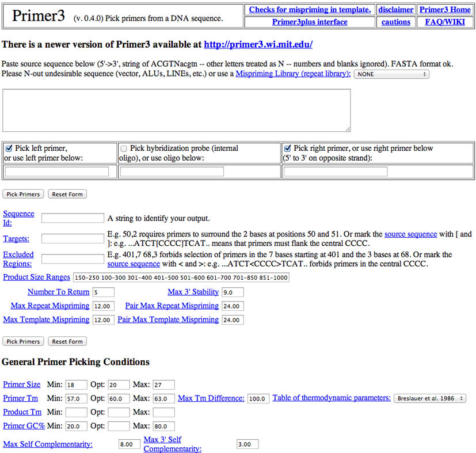Open the Max Tm Difference link

click(x=211, y=398)
